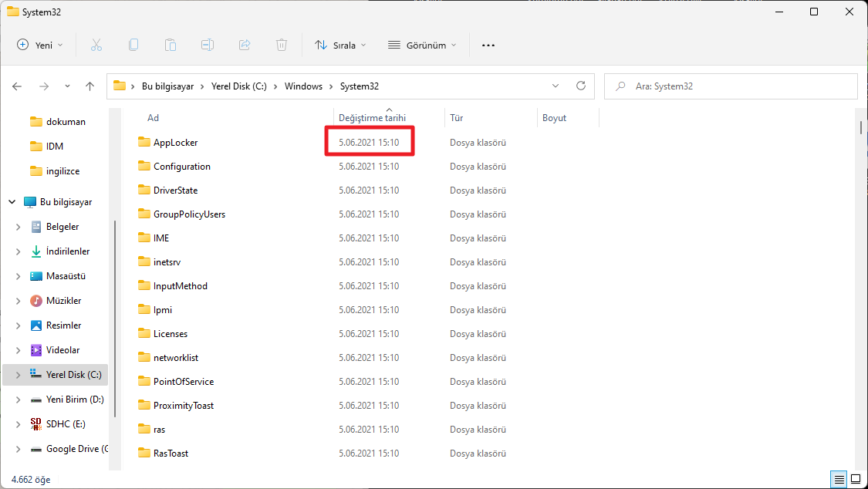Screen dimensions: 868x489
Task: Click the Rename icon in toolbar
Action: click(208, 46)
